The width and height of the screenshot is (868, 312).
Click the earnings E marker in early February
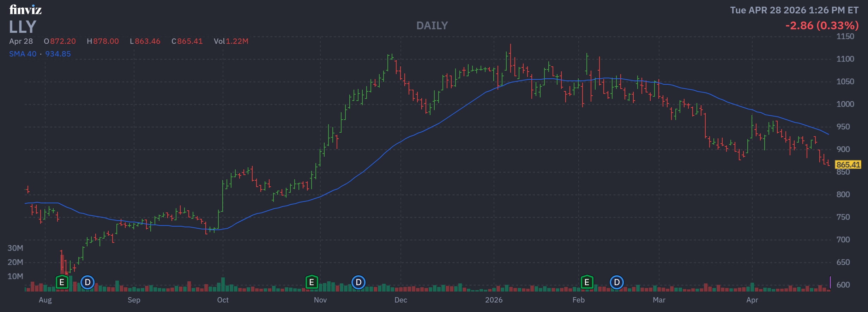(587, 282)
